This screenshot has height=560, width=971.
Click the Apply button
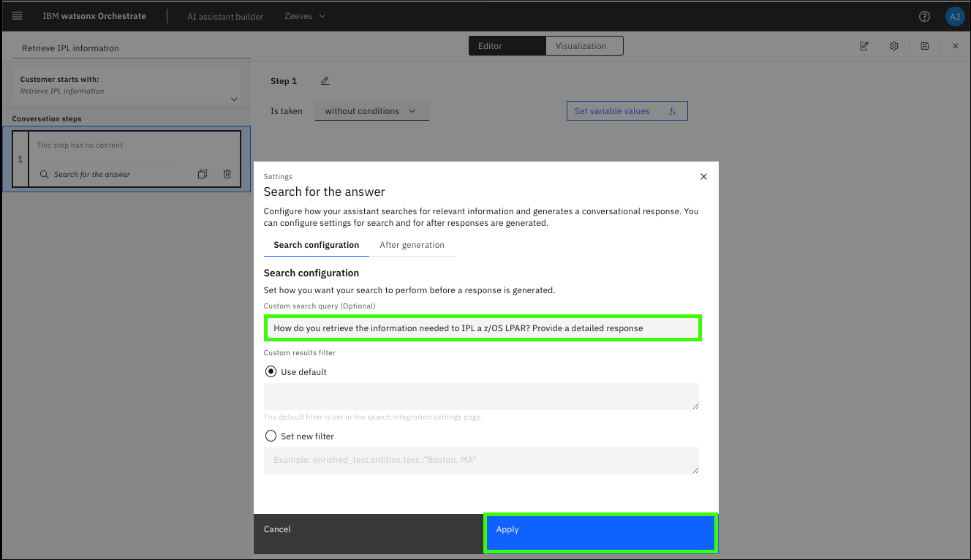click(x=600, y=530)
